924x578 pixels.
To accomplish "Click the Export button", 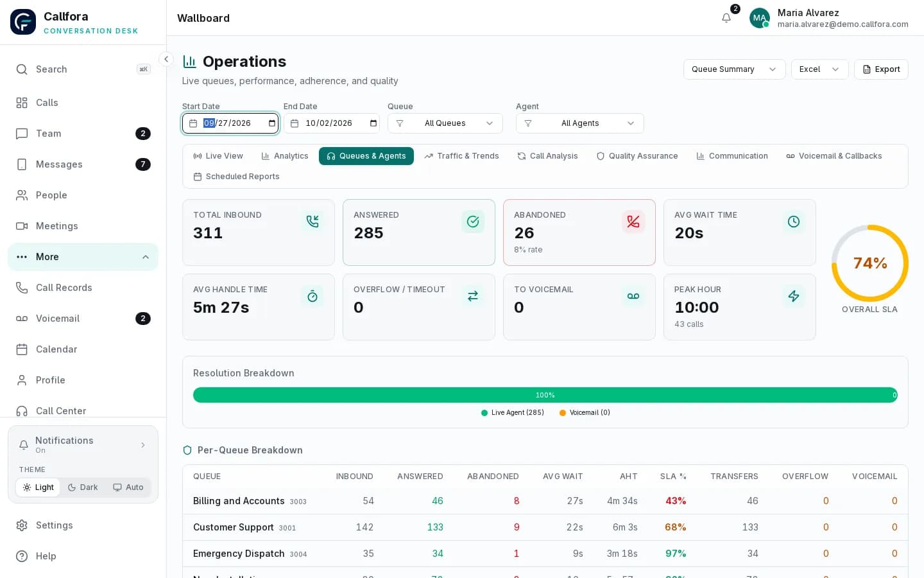I will pos(881,69).
